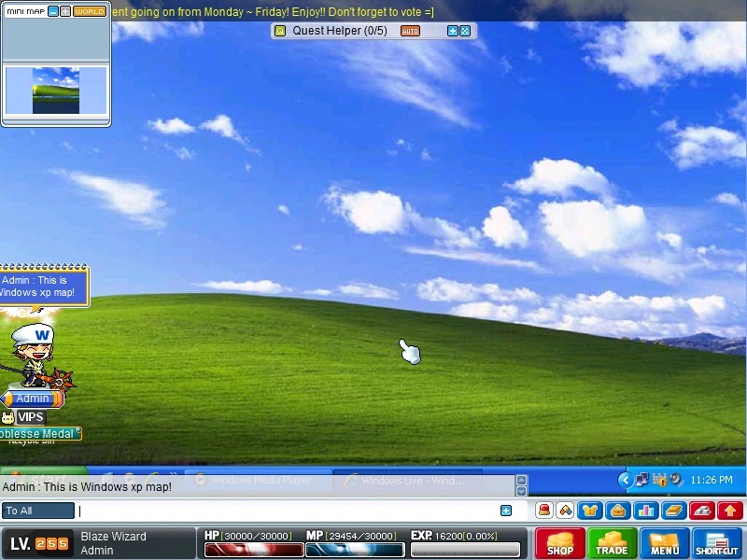747x560 pixels.
Task: Toggle the Quest Helper AUTO button
Action: click(x=410, y=32)
